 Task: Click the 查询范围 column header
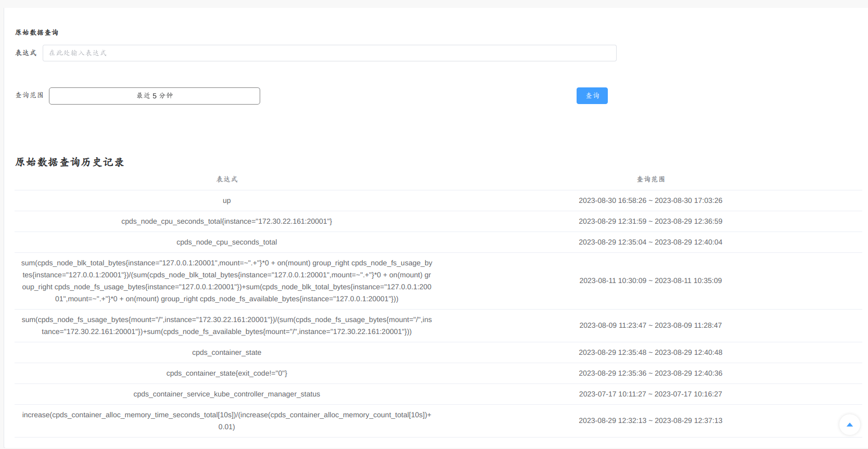tap(650, 179)
